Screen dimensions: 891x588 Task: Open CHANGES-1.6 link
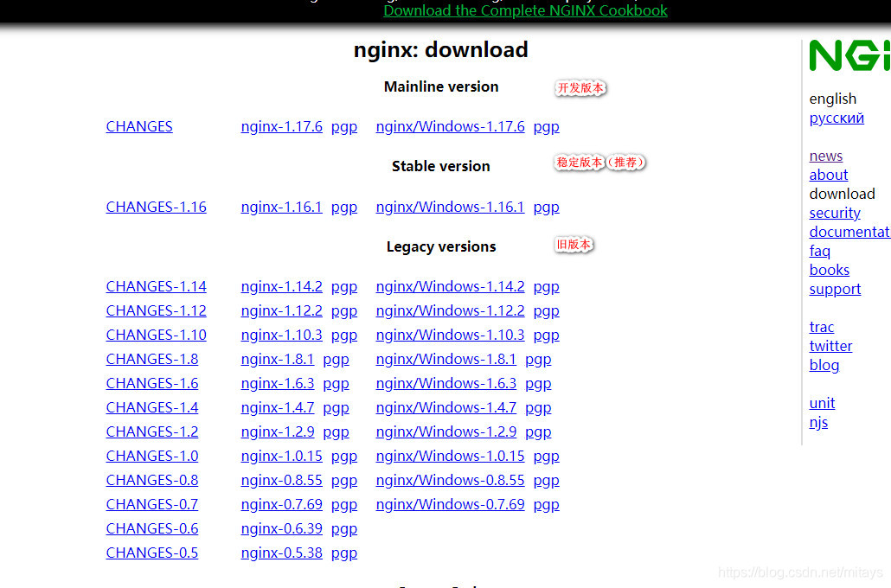151,383
